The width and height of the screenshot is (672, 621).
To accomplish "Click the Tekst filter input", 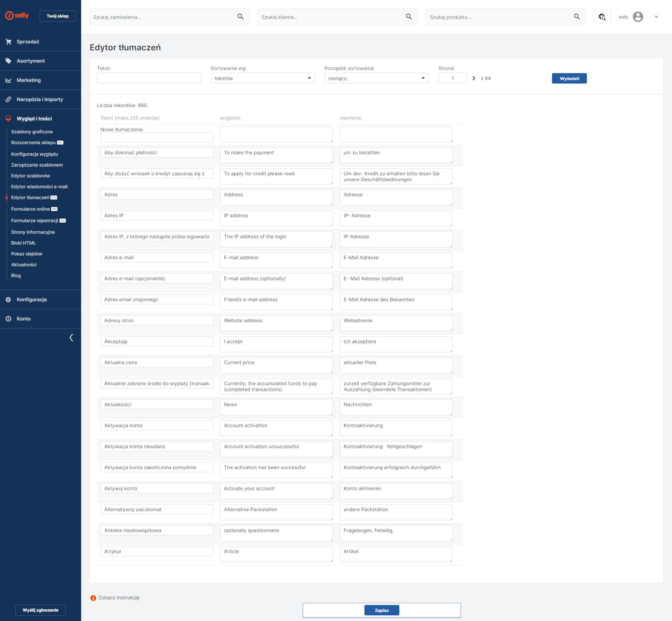I will (x=149, y=78).
